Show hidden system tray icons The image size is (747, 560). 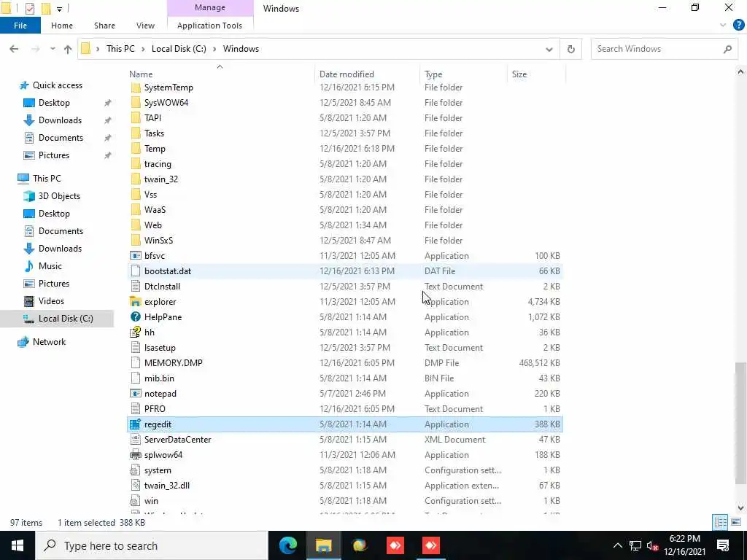(x=617, y=545)
